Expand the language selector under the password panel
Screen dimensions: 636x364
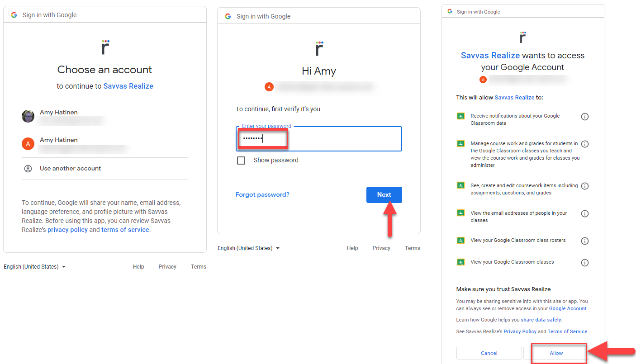(x=248, y=248)
